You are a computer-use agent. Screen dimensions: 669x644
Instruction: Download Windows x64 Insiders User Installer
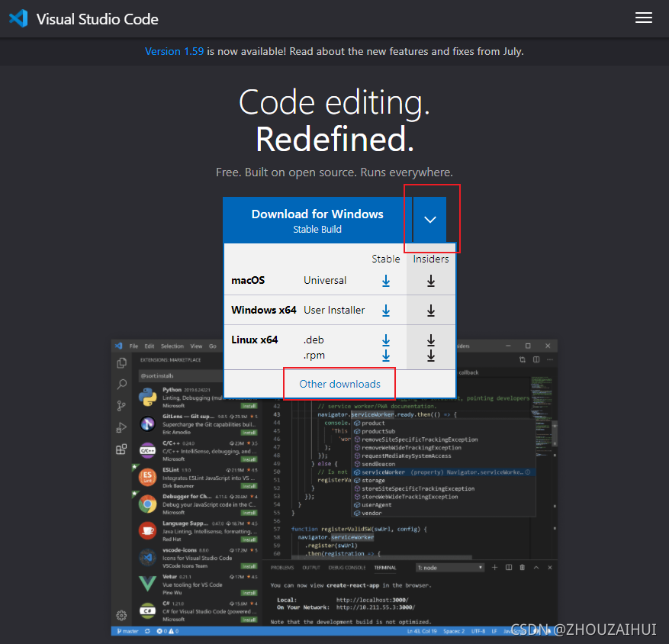pos(431,311)
